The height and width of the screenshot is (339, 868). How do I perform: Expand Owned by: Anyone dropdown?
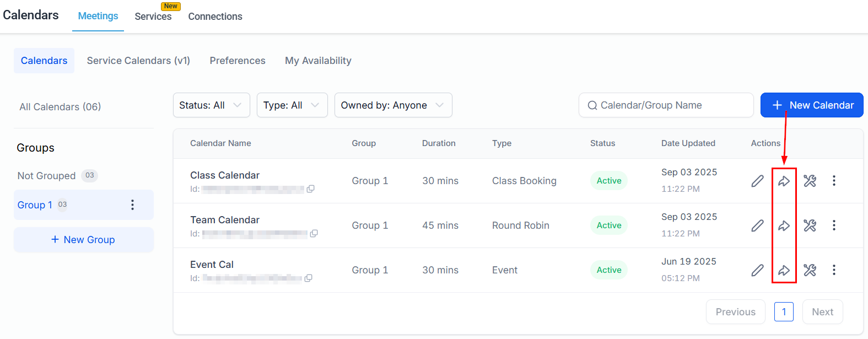click(x=393, y=105)
